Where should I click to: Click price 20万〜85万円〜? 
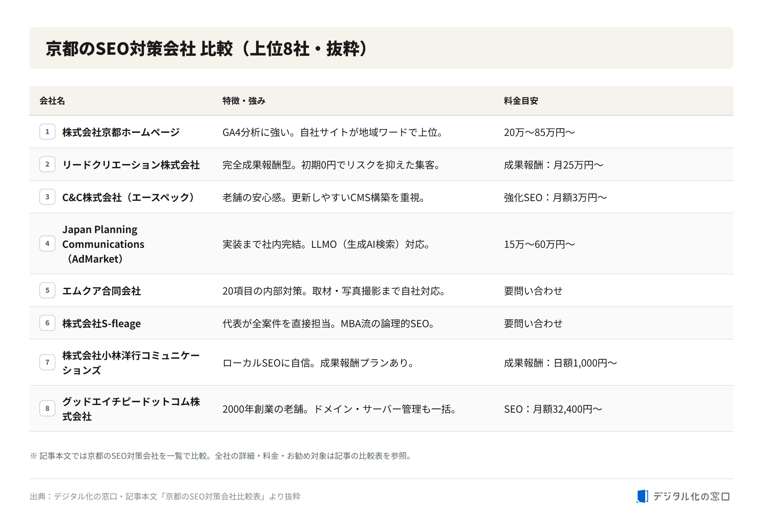[539, 132]
